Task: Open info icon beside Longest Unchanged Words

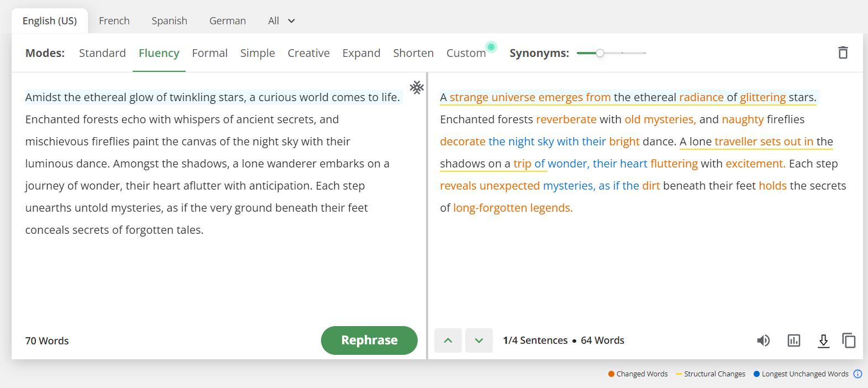Action: pos(858,374)
